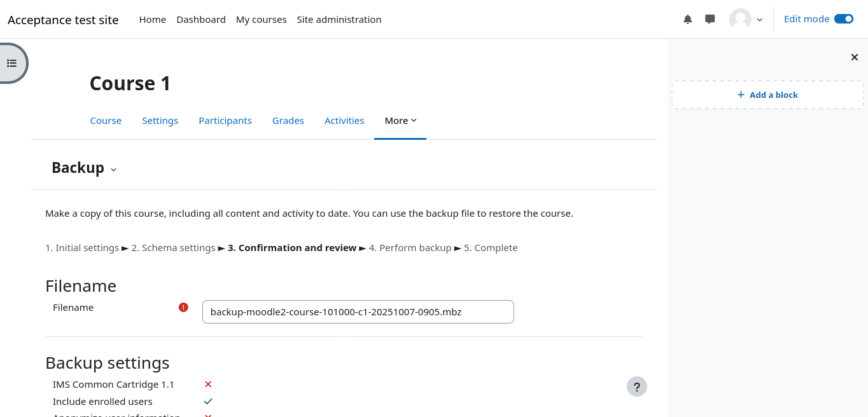Image resolution: width=868 pixels, height=417 pixels.
Task: Open the notifications bell
Action: tap(687, 19)
